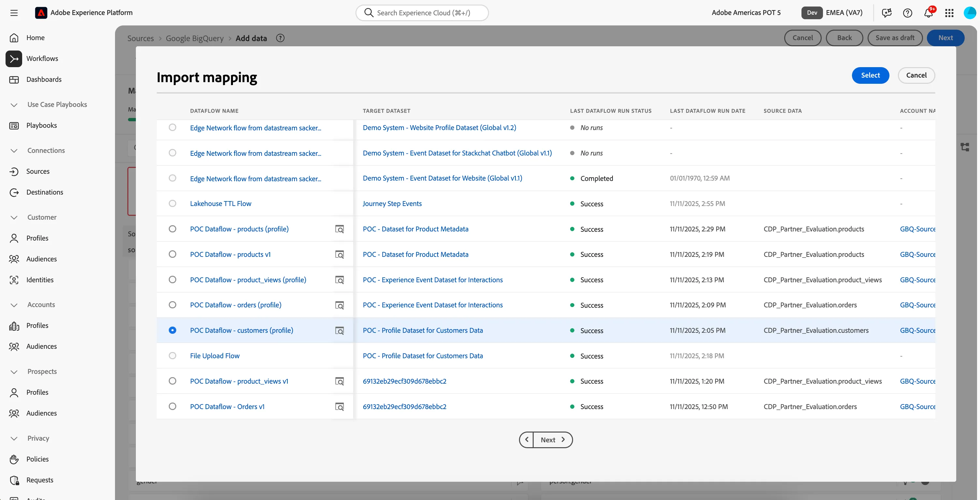This screenshot has height=500, width=980.
Task: Preview mapping for POC Dataflow - customers (profile)
Action: [339, 331]
